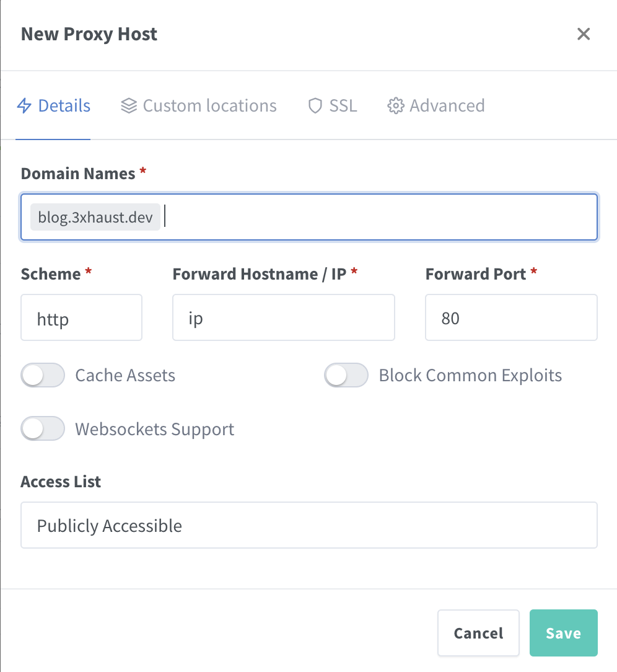Enable the Cache Assets toggle
Image resolution: width=617 pixels, height=672 pixels.
click(43, 376)
